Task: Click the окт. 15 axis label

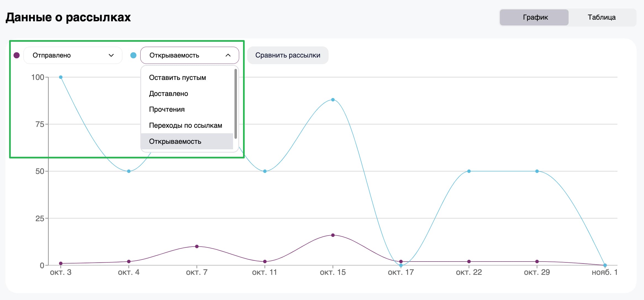Action: pyautogui.click(x=333, y=272)
